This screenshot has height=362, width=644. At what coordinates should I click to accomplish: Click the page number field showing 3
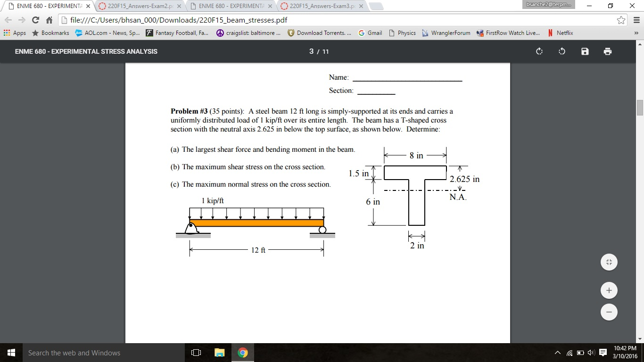312,51
